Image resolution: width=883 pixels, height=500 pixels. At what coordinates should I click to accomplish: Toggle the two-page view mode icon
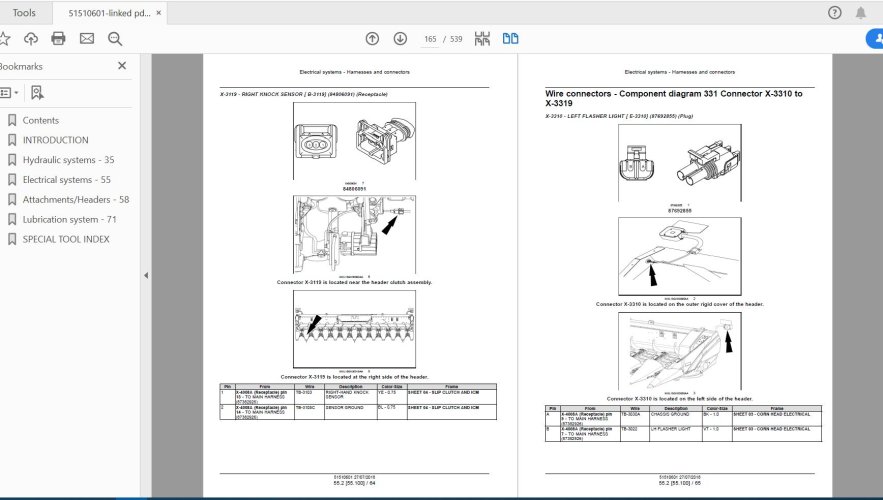(x=511, y=39)
